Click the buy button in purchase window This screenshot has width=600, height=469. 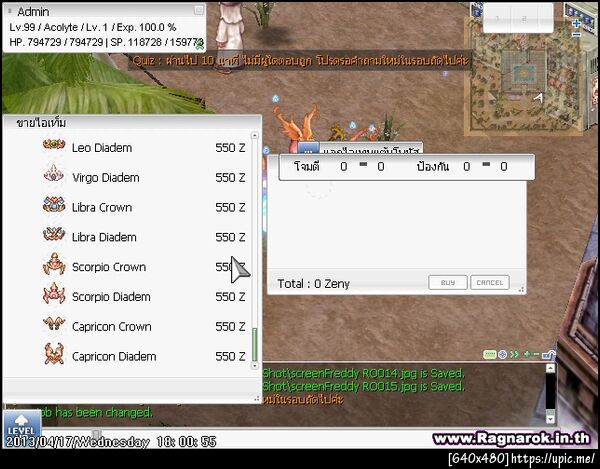[x=448, y=282]
